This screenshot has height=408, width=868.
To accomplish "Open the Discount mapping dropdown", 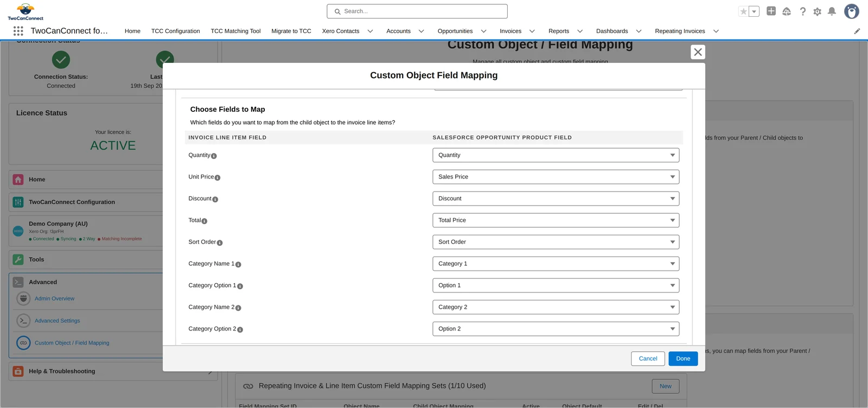I will click(x=556, y=199).
